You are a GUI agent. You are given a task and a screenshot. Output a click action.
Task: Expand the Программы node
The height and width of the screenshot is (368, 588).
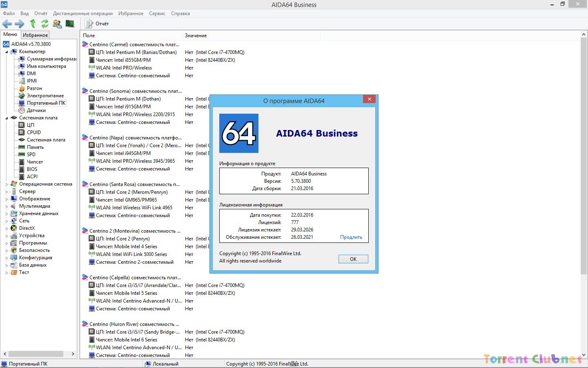click(7, 243)
